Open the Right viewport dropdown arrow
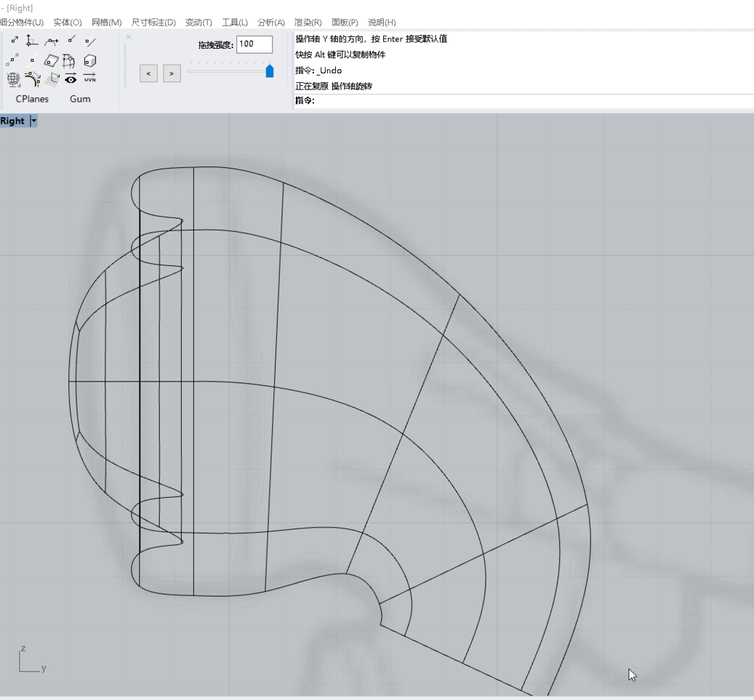The height and width of the screenshot is (700, 754). point(33,121)
